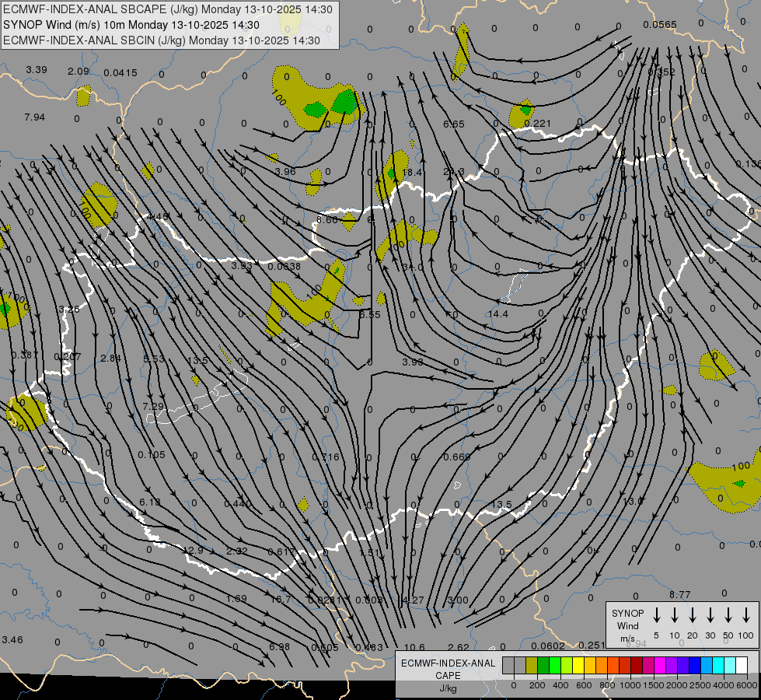The height and width of the screenshot is (700, 761).
Task: Select the map value 6.13
Action: (149, 502)
